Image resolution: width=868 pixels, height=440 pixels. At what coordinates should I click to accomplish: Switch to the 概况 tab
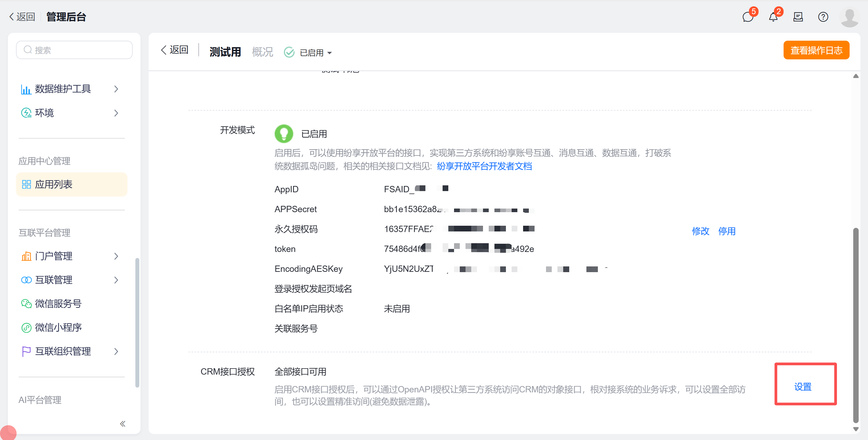tap(262, 52)
